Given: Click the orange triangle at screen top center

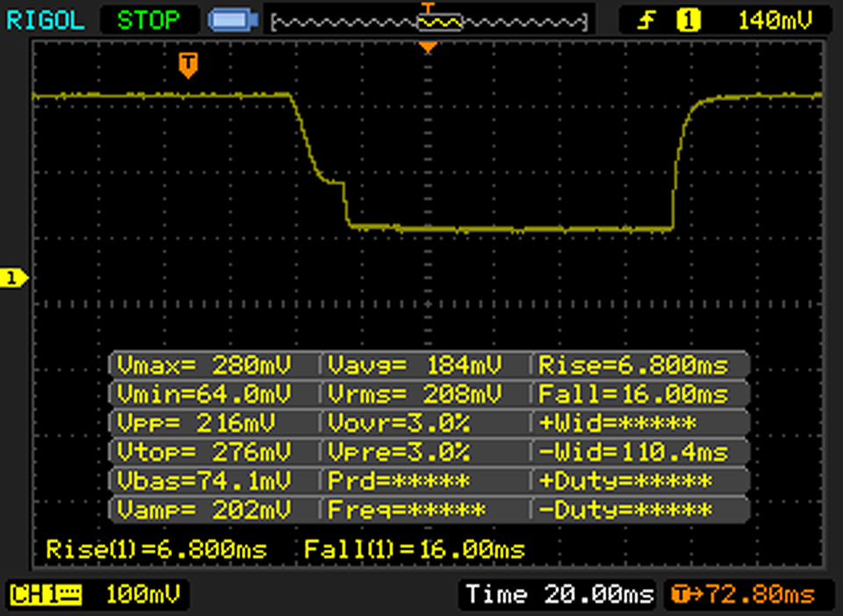Looking at the screenshot, I should click(428, 47).
